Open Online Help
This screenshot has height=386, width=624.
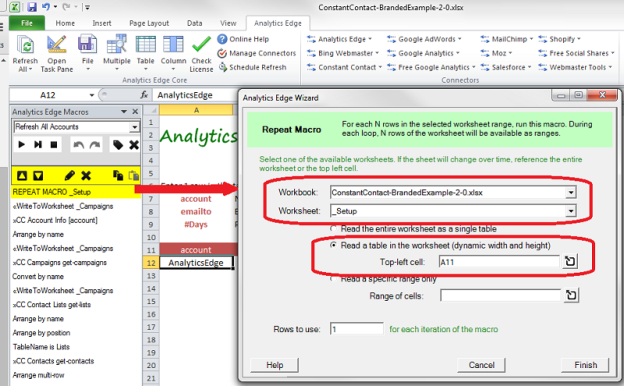[243, 39]
